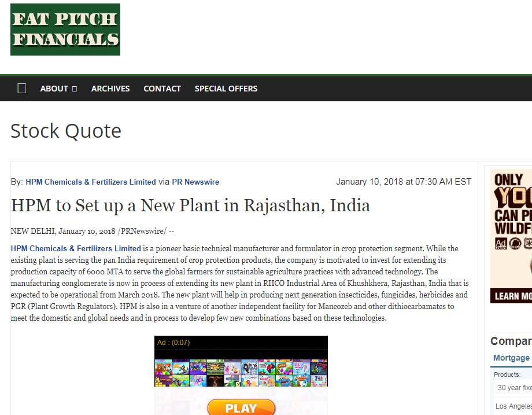Image resolution: width=532 pixels, height=415 pixels.
Task: Select the Mortgage tab
Action: pos(511,358)
